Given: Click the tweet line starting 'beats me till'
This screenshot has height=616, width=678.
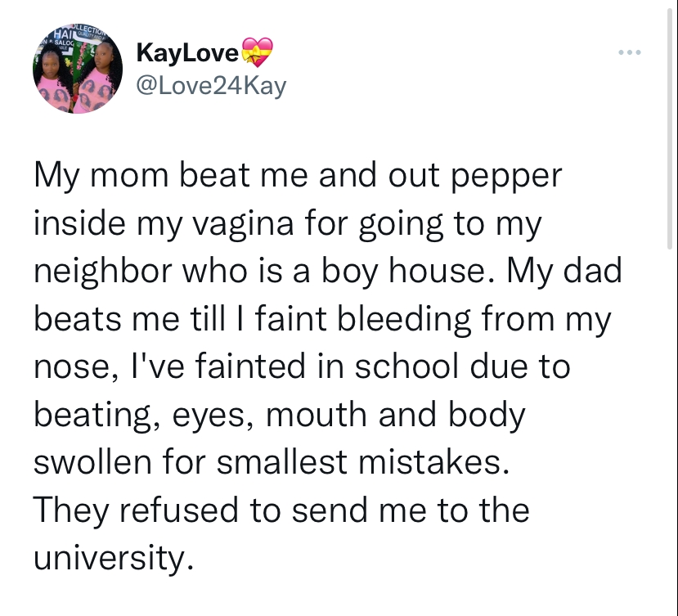Looking at the screenshot, I should point(322,319).
